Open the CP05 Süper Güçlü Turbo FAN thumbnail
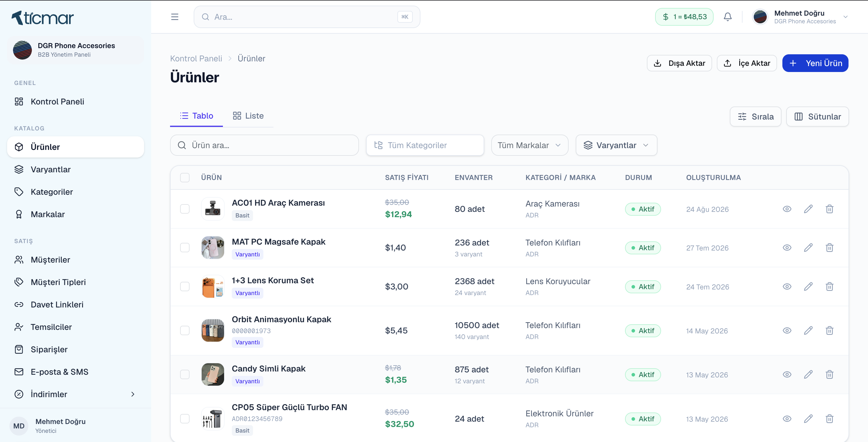Viewport: 868px width, 442px height. coord(213,419)
